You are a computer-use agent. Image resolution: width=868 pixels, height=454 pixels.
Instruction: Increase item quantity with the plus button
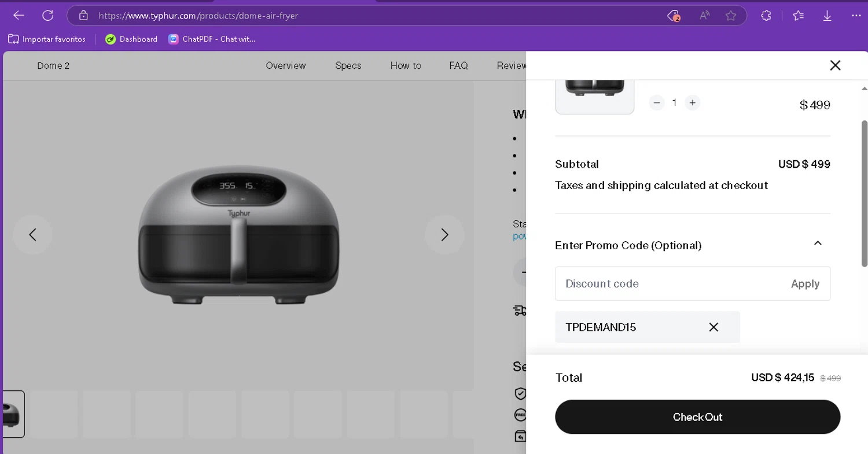pyautogui.click(x=692, y=102)
